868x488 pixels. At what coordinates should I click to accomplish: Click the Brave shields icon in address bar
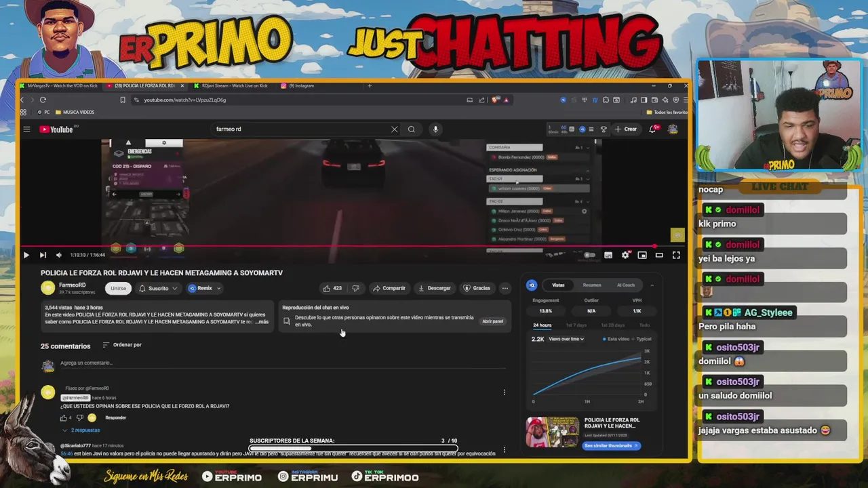point(496,100)
